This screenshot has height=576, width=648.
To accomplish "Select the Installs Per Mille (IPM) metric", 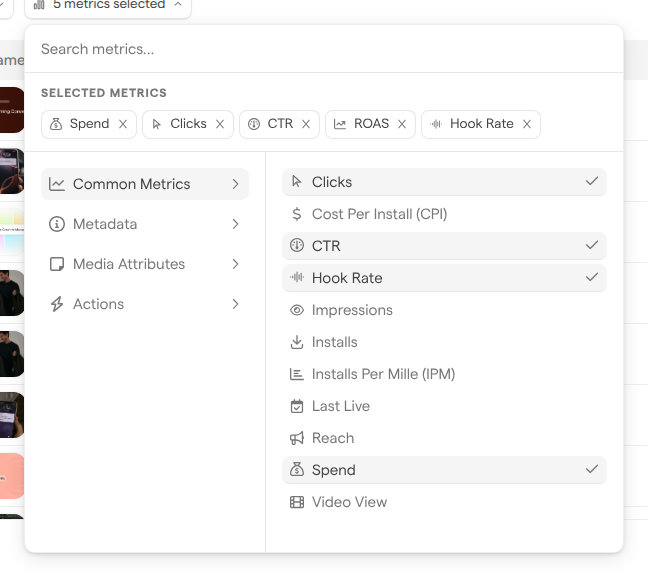I will (x=444, y=374).
